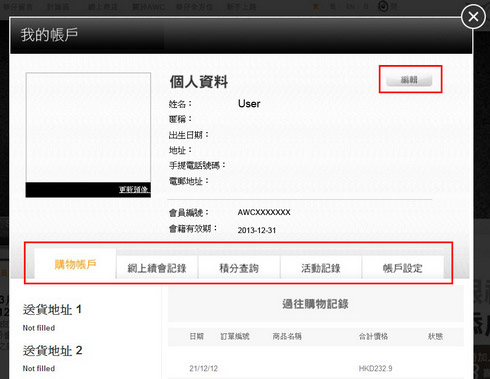The height and width of the screenshot is (379, 490).
Task: Go to the 帳戶設定 tab
Action: (x=403, y=267)
